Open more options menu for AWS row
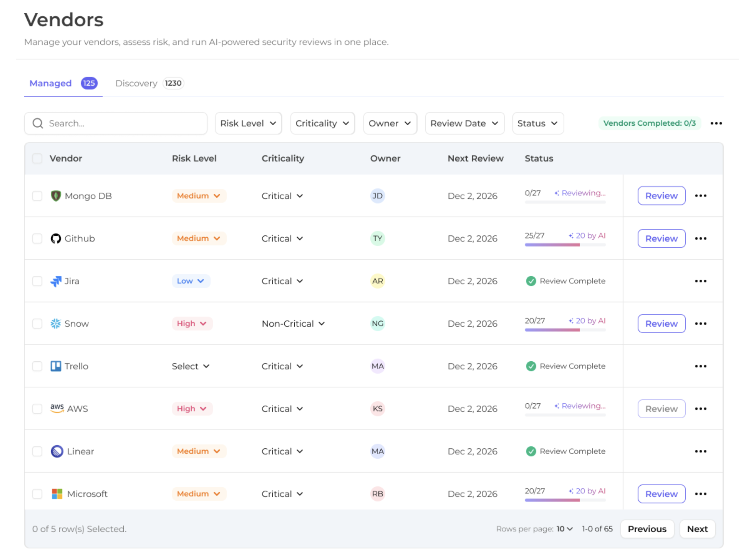This screenshot has height=560, width=747. [x=701, y=409]
